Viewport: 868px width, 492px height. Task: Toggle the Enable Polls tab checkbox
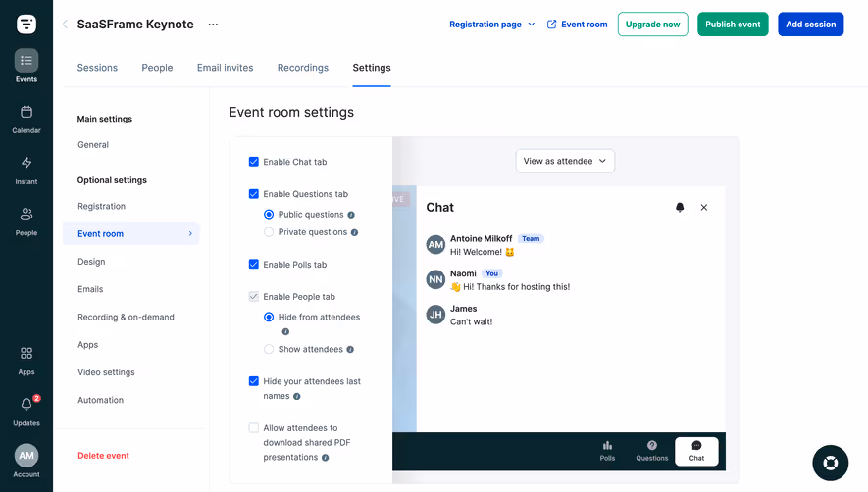point(254,264)
